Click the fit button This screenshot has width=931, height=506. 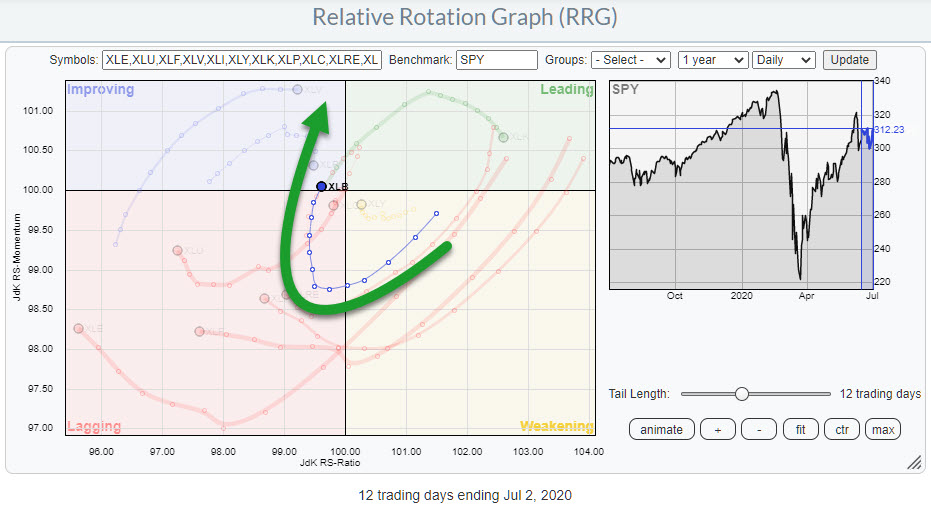(800, 429)
